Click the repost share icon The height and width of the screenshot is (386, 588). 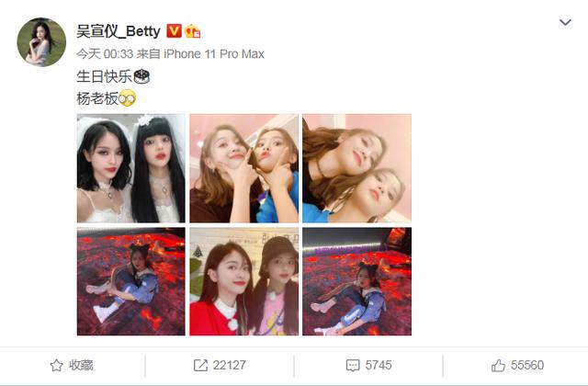200,366
